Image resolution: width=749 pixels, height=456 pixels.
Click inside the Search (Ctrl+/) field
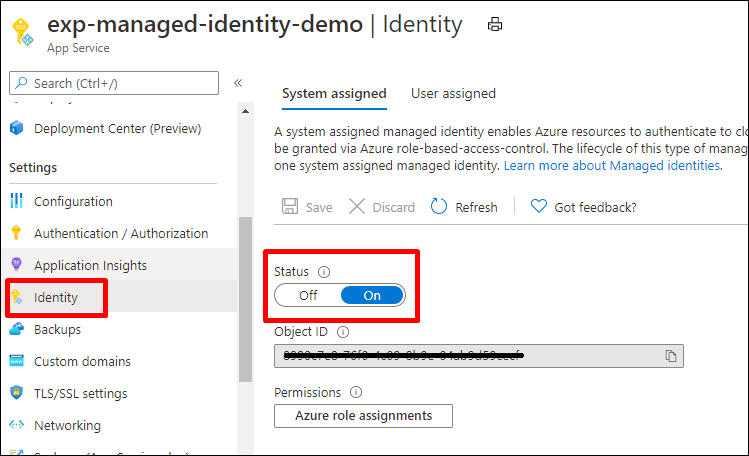[114, 83]
